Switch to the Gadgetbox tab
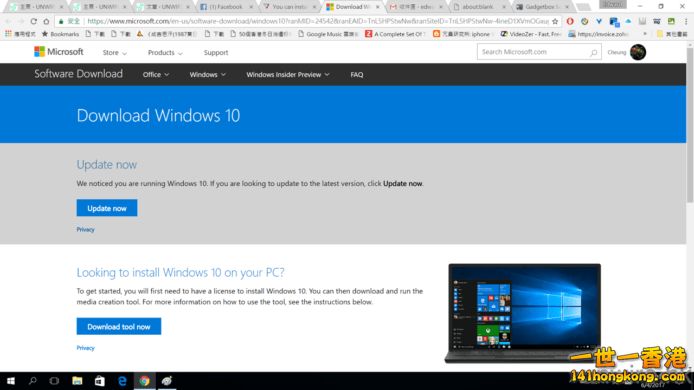The height and width of the screenshot is (390, 694). click(x=542, y=7)
